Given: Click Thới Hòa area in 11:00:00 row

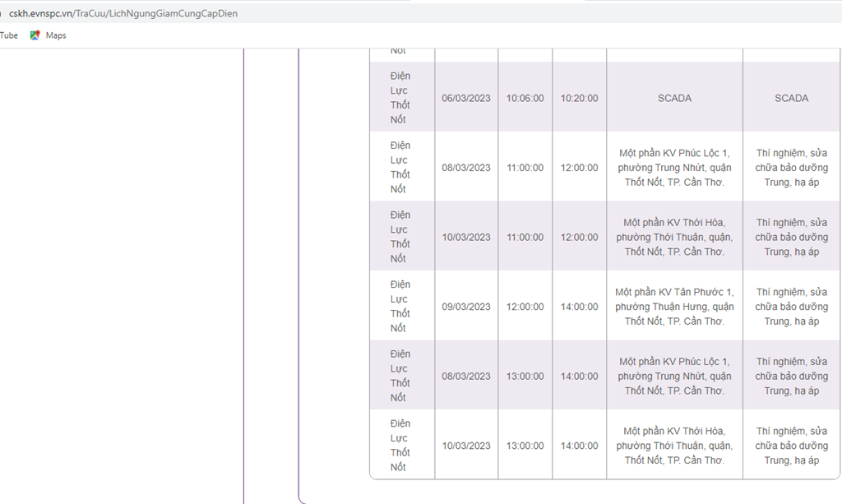Looking at the screenshot, I should 674,237.
